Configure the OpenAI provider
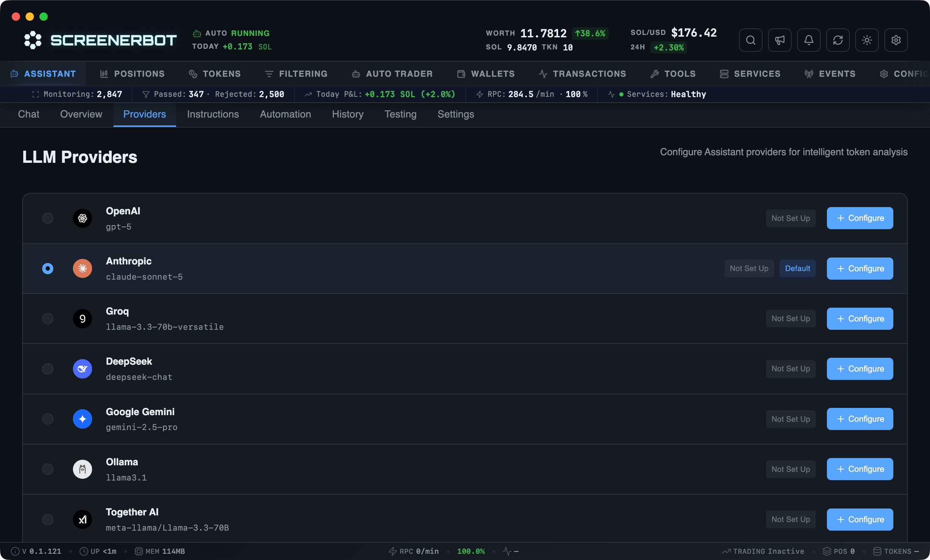Viewport: 930px width, 560px height. (x=860, y=218)
